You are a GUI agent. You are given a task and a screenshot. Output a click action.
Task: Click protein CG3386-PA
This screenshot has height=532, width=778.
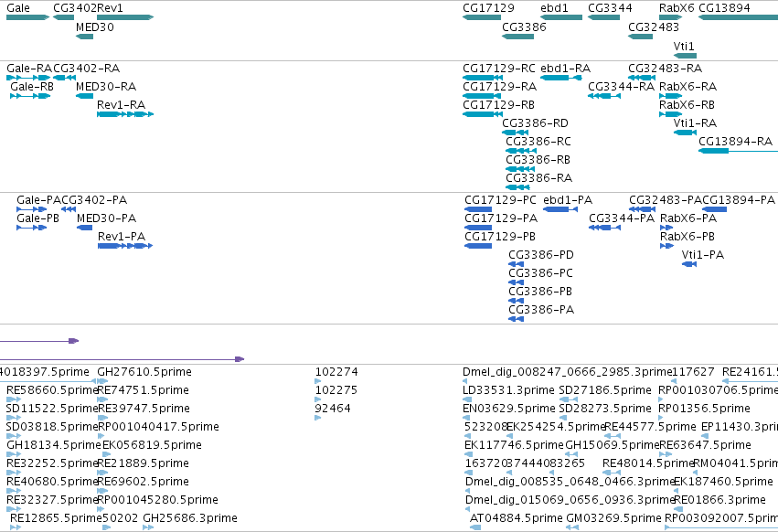[516, 319]
